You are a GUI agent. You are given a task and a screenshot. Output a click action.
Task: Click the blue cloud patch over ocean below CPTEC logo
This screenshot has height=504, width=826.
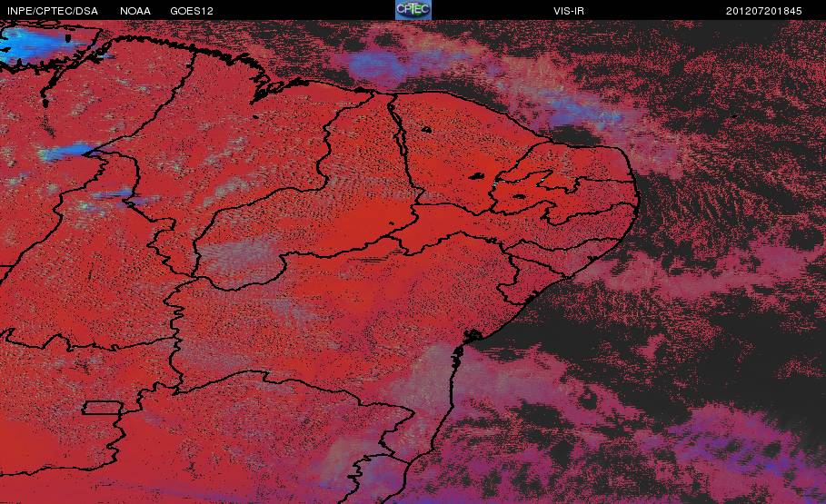pyautogui.click(x=379, y=65)
